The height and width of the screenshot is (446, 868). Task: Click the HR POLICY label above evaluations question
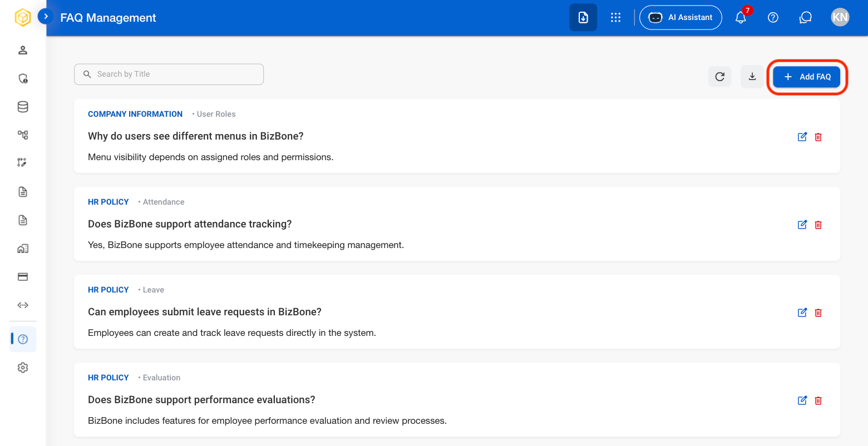tap(108, 378)
